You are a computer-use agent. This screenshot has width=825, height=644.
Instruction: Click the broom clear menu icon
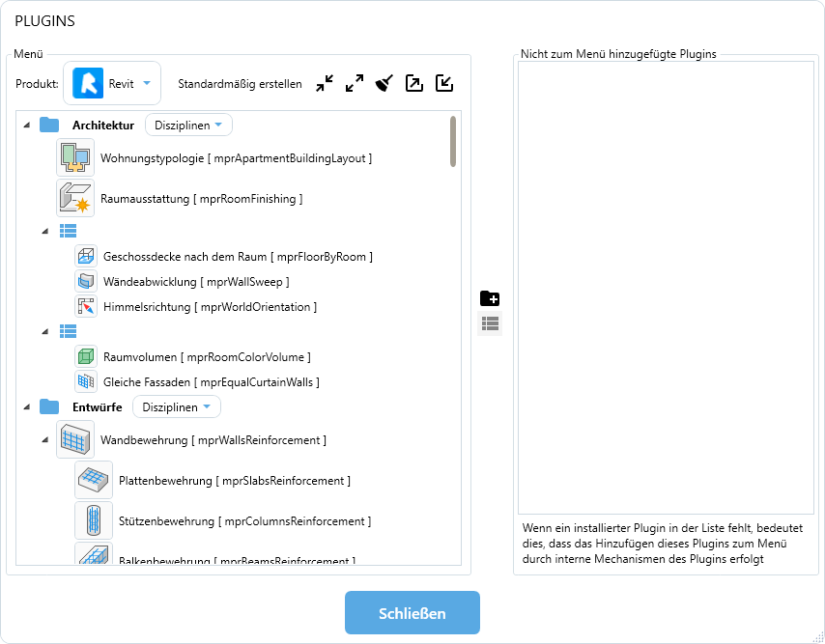384,84
